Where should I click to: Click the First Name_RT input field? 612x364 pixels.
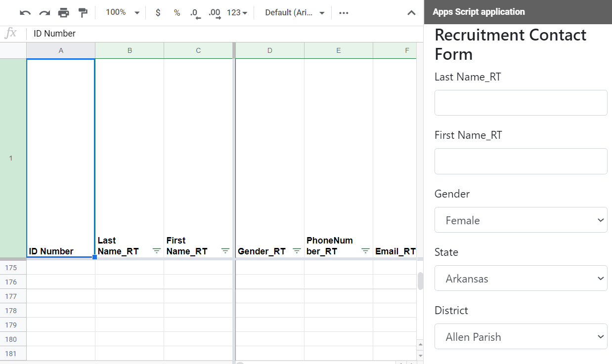pyautogui.click(x=521, y=161)
